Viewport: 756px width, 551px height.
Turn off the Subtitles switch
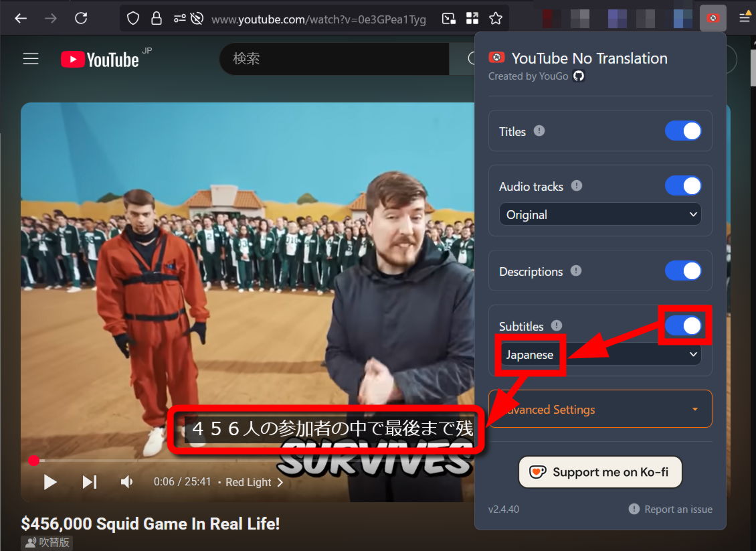(683, 325)
